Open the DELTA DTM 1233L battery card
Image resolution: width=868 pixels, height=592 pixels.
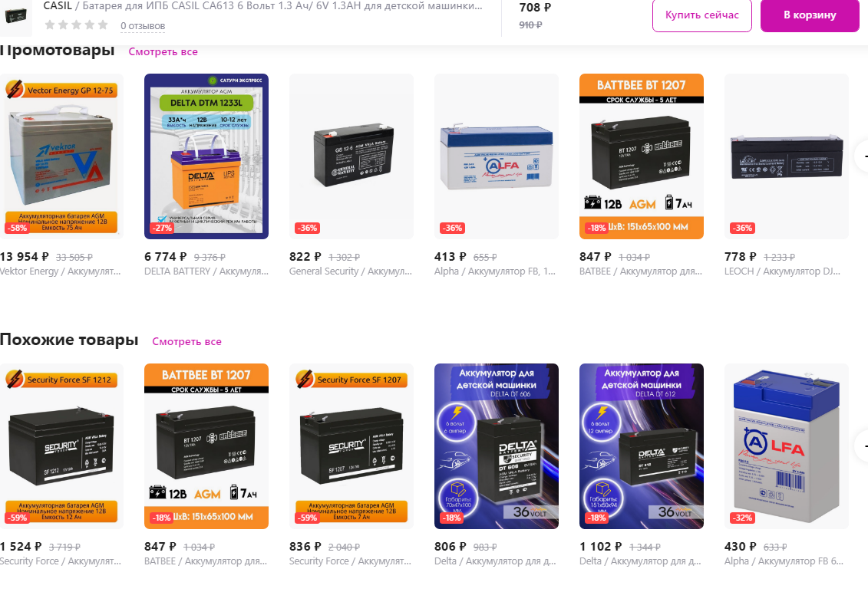(x=206, y=156)
